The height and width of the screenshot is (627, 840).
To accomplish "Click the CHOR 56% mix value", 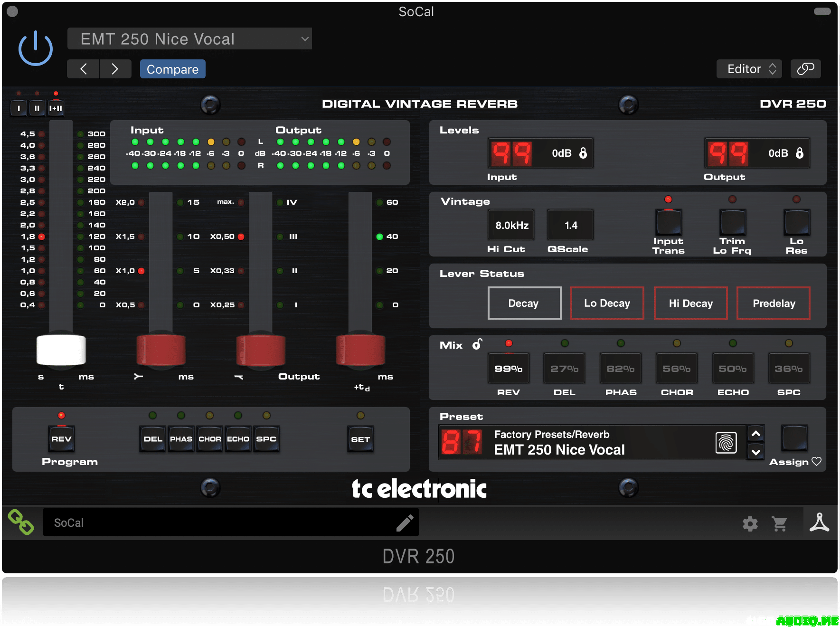I will coord(677,368).
